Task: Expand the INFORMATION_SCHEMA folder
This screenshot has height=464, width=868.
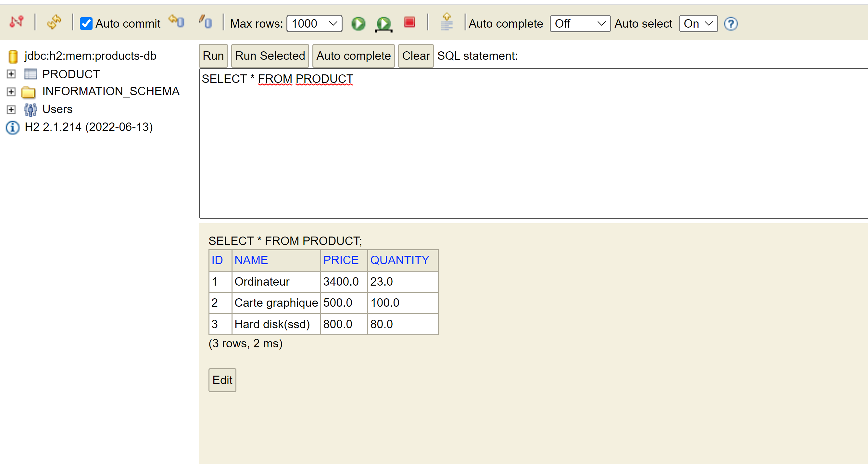Action: point(11,91)
